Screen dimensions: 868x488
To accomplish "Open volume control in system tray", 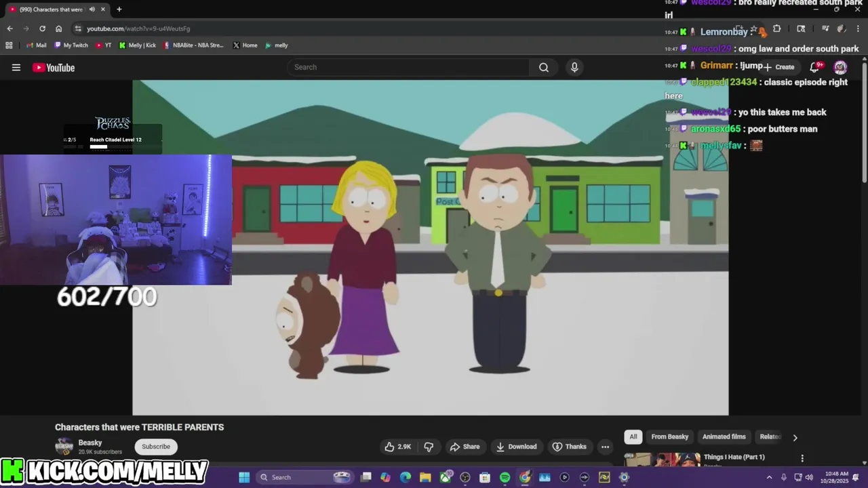I will [x=809, y=477].
